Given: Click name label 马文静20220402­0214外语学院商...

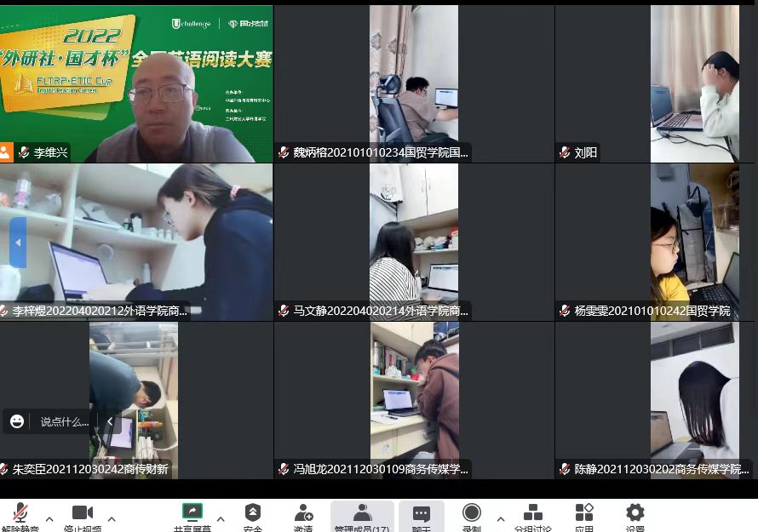Looking at the screenshot, I should (x=381, y=311).
